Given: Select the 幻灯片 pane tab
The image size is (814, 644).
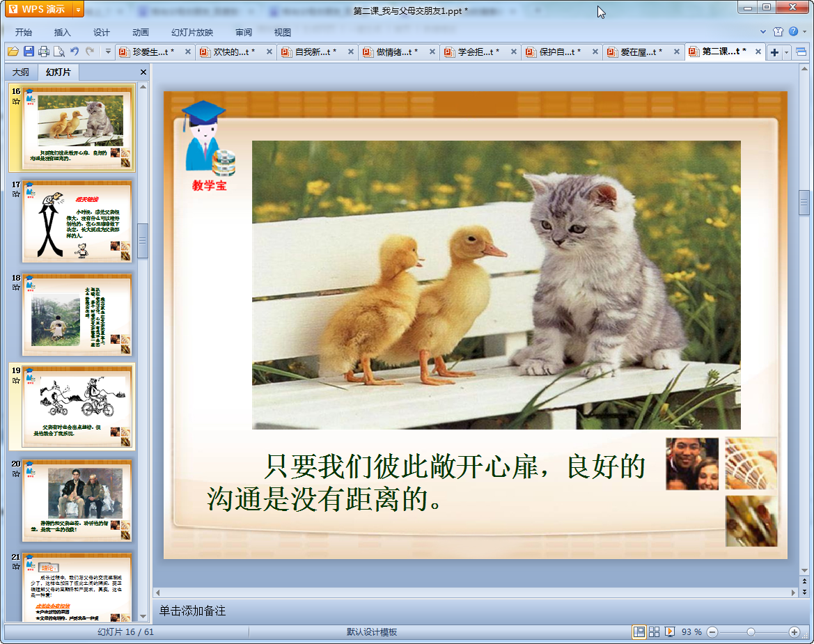Looking at the screenshot, I should pyautogui.click(x=58, y=72).
